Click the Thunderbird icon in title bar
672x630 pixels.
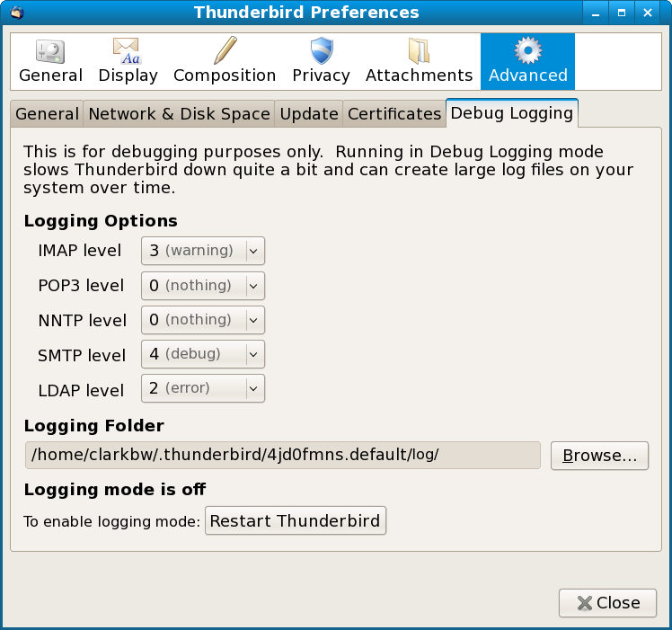click(16, 12)
